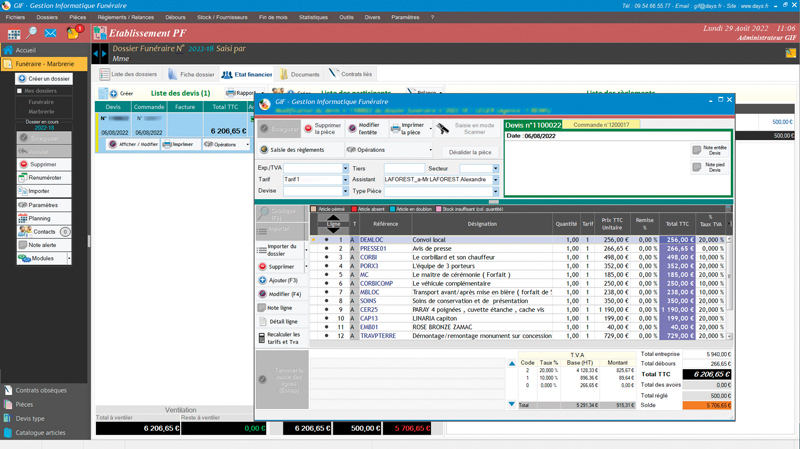
Task: Click Créer in Liste des devis
Action: tap(121, 93)
